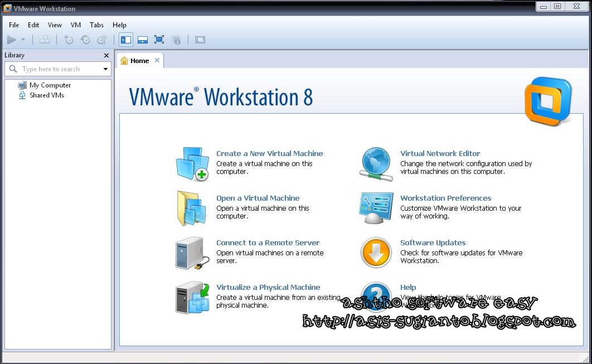The image size is (592, 364).
Task: Click the Send Ctrl+Alt+Del toolbar icon
Action: point(45,39)
